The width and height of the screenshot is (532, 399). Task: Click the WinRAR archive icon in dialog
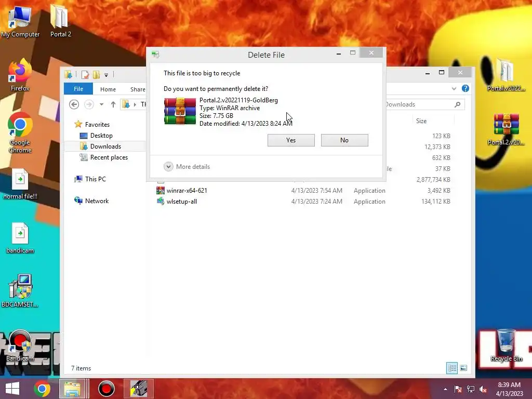[180, 111]
